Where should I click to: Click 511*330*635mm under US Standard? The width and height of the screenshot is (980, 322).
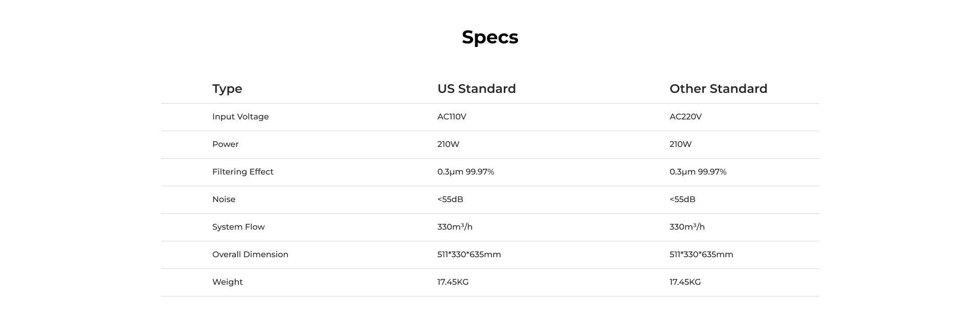[469, 255]
